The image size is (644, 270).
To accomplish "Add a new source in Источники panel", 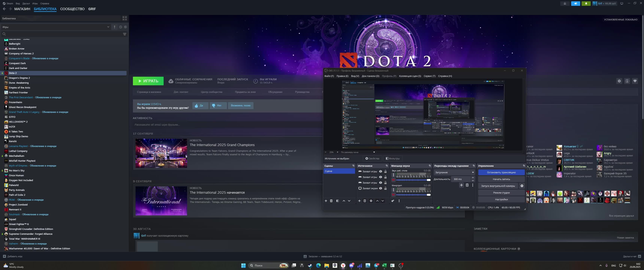I will point(359,201).
